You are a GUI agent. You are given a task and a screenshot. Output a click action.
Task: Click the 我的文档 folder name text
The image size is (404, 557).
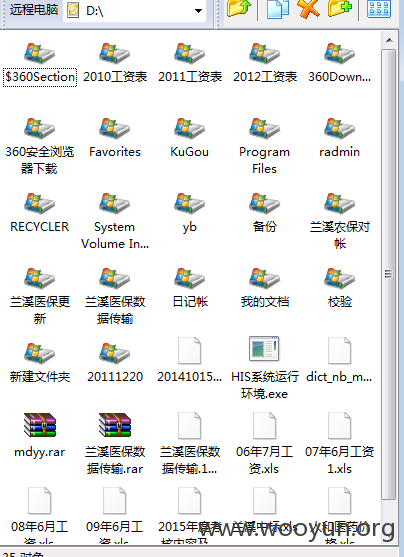click(265, 302)
